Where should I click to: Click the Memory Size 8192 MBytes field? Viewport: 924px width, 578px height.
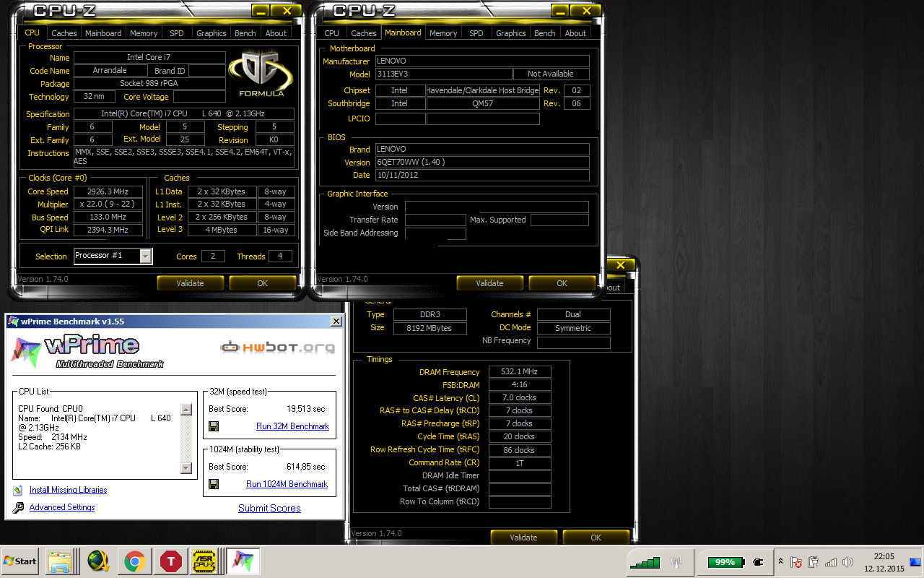pos(430,328)
